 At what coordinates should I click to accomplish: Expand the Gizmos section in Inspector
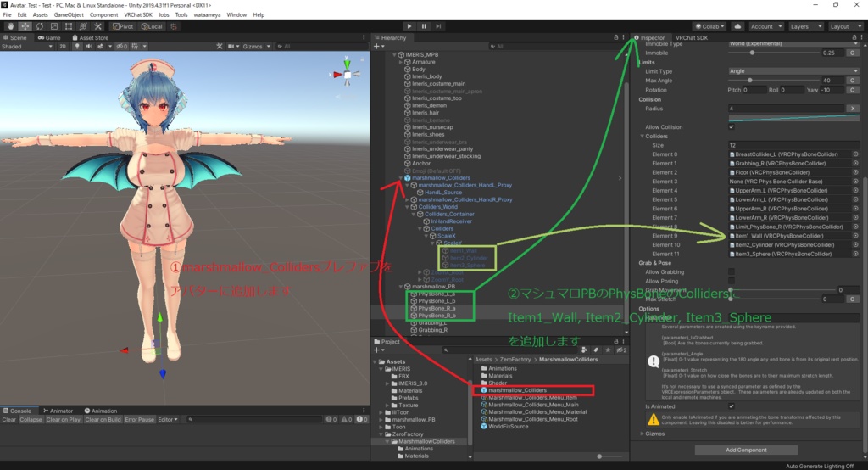tap(643, 434)
